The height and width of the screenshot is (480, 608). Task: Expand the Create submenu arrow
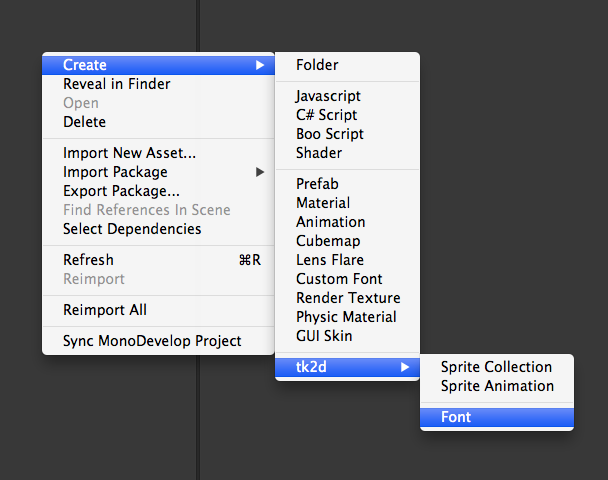click(260, 65)
